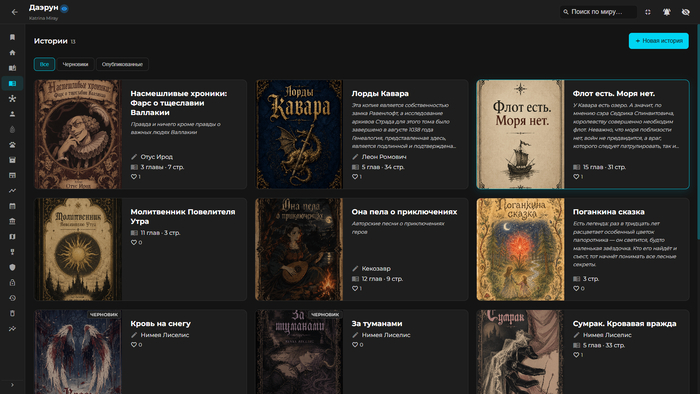The width and height of the screenshot is (700, 394).
Task: Click the Кровь на снегу wings cover
Action: pyautogui.click(x=78, y=352)
